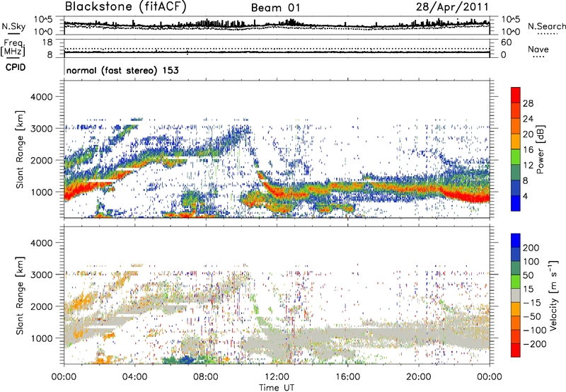Click the '16' tick on the Power colorbar

[528, 150]
